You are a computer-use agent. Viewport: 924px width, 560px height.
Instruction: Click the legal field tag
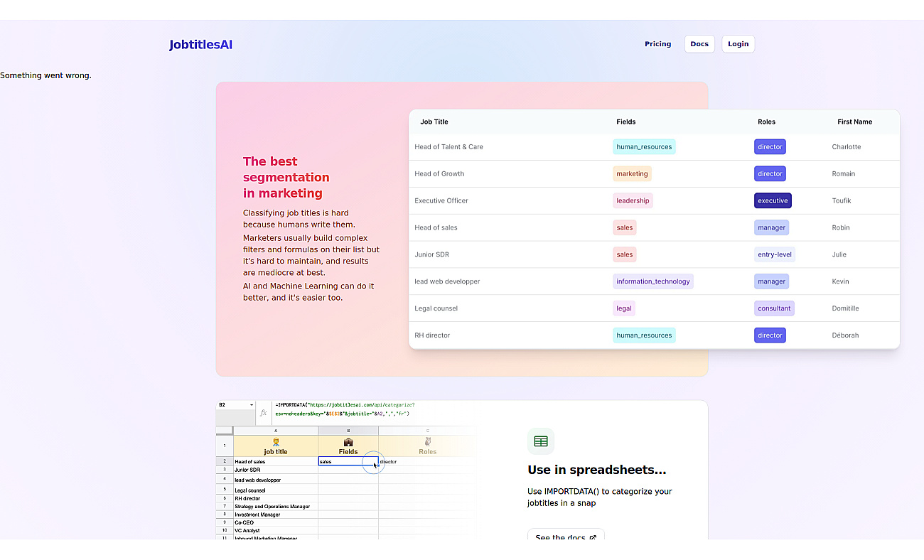pyautogui.click(x=623, y=309)
